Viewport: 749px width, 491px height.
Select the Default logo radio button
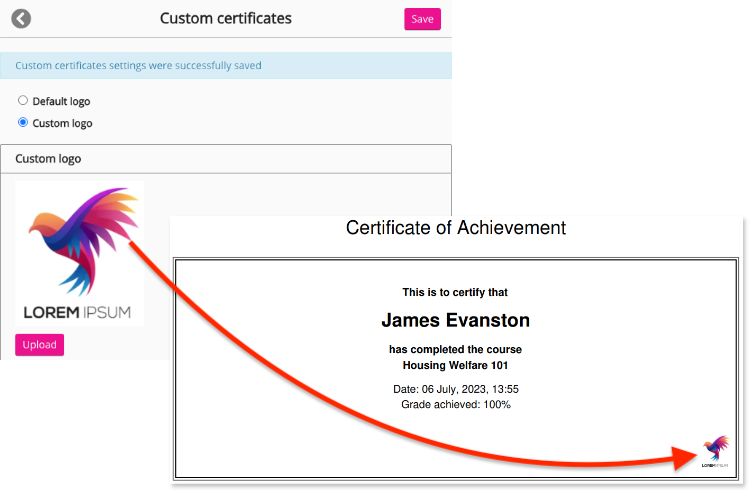tap(23, 101)
